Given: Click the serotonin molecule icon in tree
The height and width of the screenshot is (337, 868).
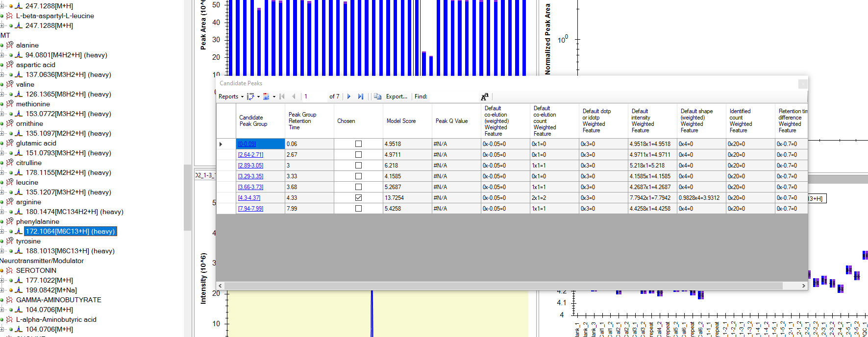Looking at the screenshot, I should (x=9, y=270).
